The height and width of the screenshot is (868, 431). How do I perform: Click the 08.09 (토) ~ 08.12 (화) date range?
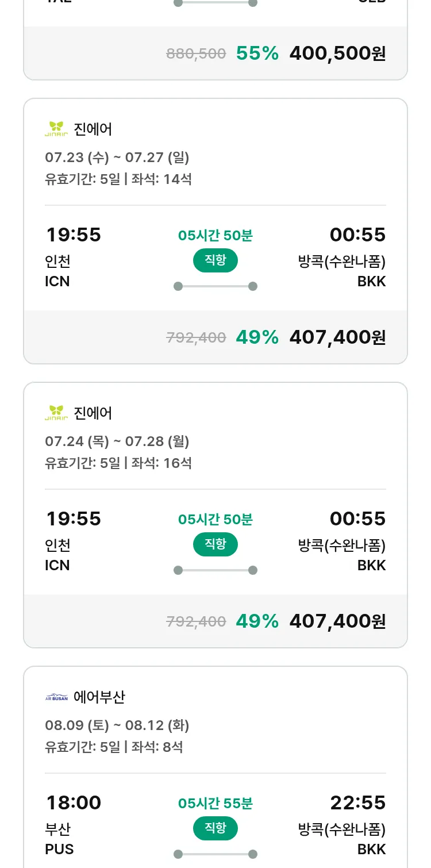[x=117, y=725]
